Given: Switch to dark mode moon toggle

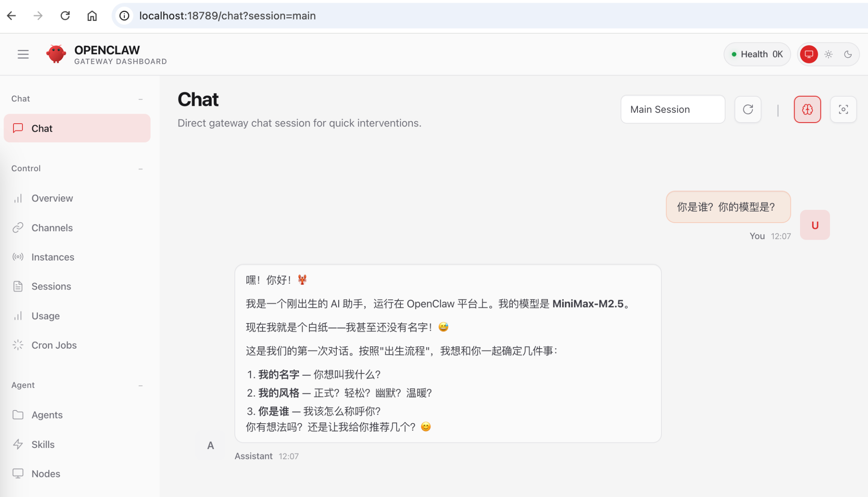Looking at the screenshot, I should pyautogui.click(x=848, y=54).
